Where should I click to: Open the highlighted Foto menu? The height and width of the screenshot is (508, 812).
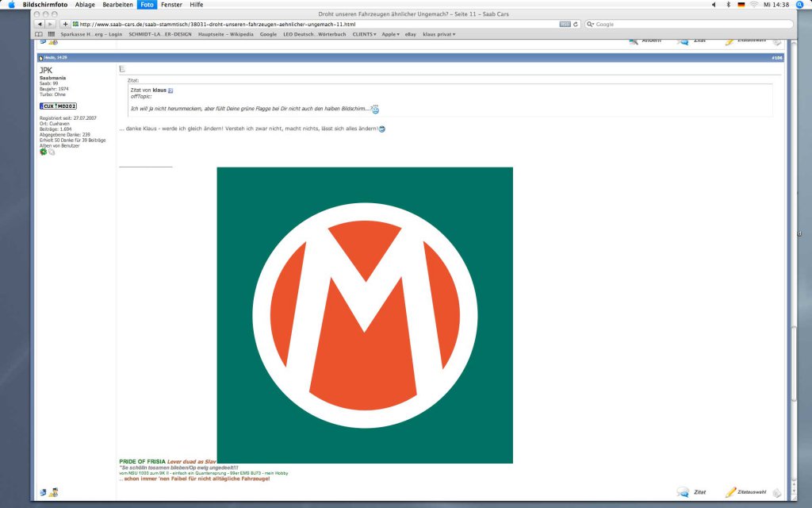147,5
